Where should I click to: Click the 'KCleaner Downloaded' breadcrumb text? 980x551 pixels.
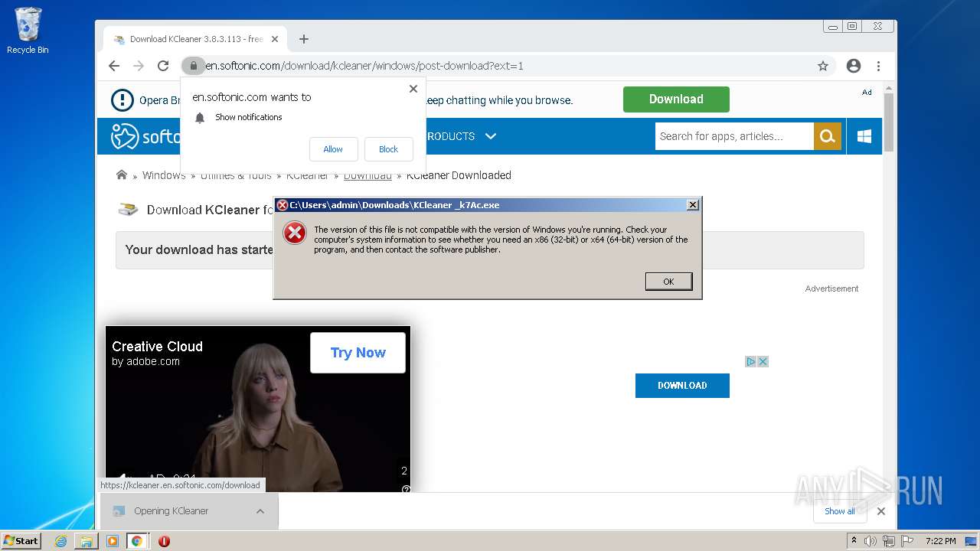click(x=459, y=175)
